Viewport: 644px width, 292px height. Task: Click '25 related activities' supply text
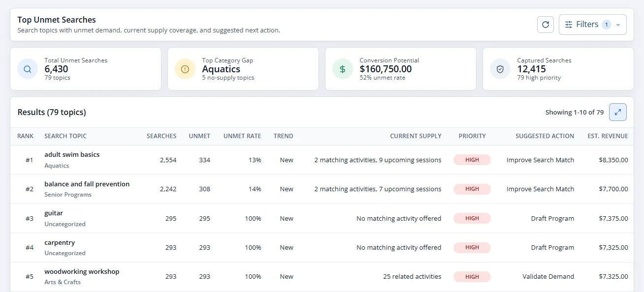point(412,277)
